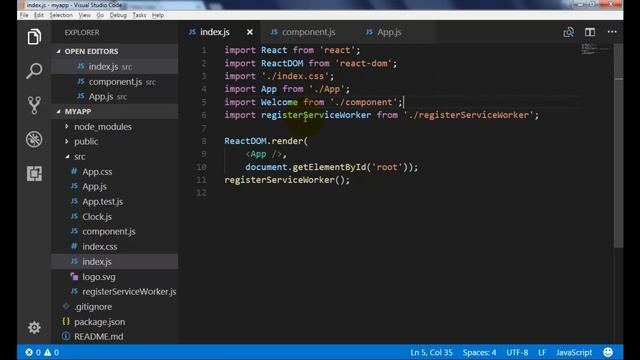This screenshot has width=640, height=360.
Task: Open the View menu
Action: click(84, 15)
